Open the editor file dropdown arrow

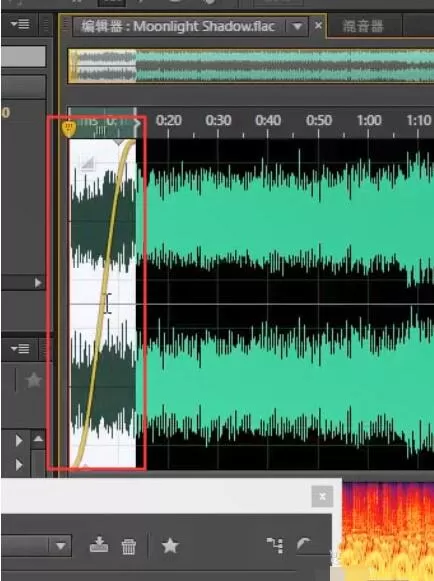[297, 27]
